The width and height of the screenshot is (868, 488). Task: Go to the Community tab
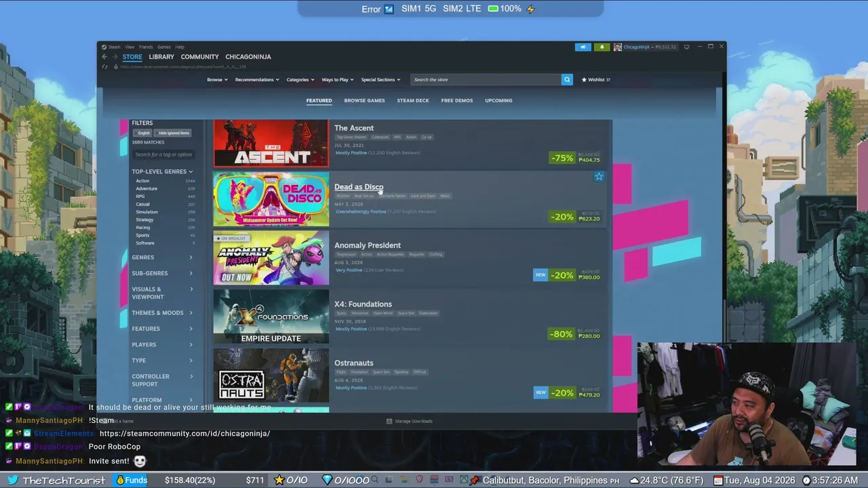point(200,57)
